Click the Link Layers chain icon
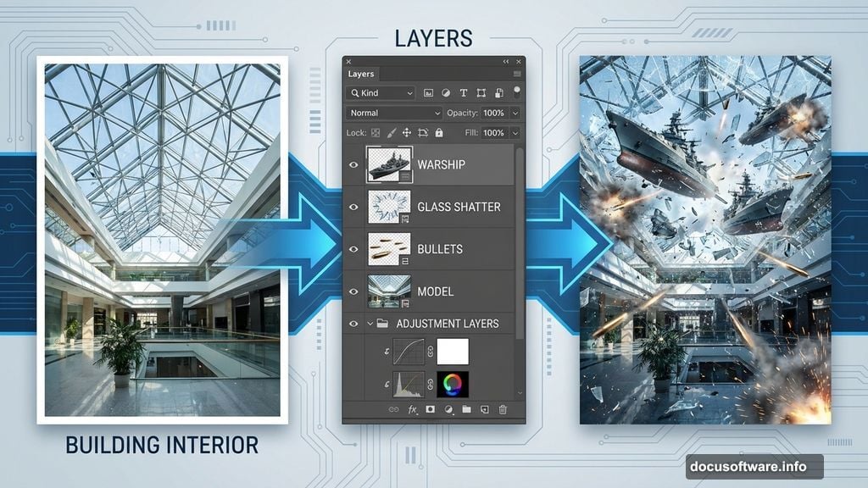The height and width of the screenshot is (488, 868). point(394,409)
